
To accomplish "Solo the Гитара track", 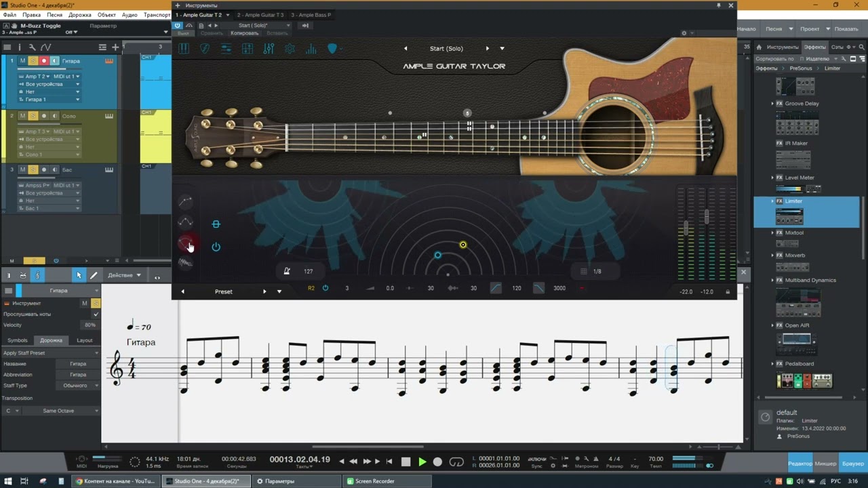I will tap(33, 61).
